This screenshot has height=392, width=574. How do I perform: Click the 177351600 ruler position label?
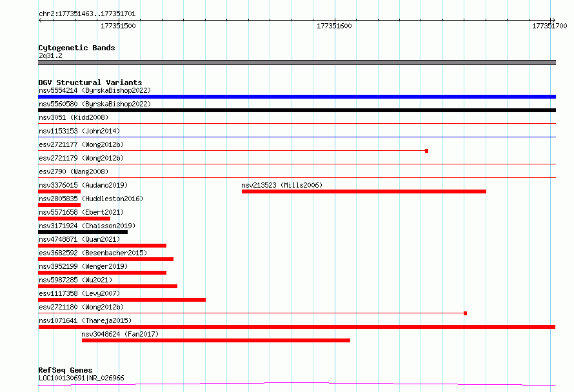click(334, 26)
